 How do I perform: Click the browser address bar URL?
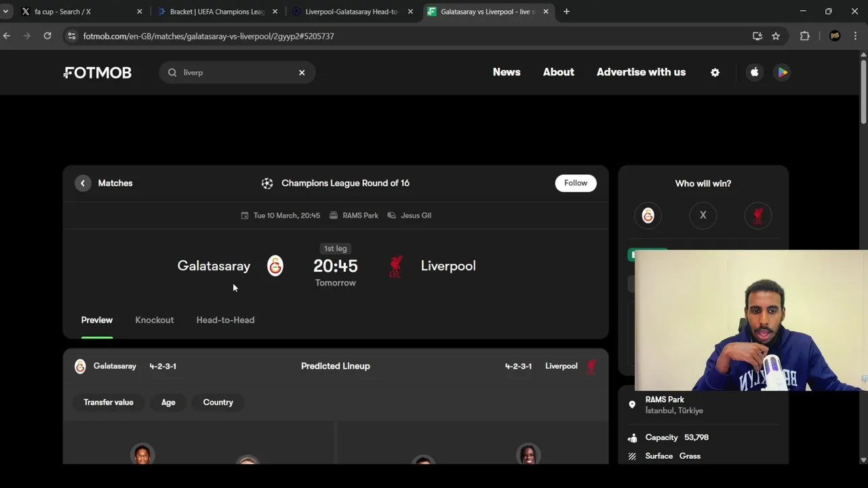coord(208,36)
